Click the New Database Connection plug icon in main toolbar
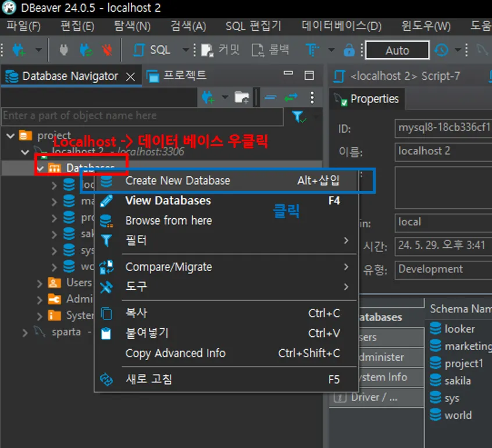 pyautogui.click(x=18, y=49)
